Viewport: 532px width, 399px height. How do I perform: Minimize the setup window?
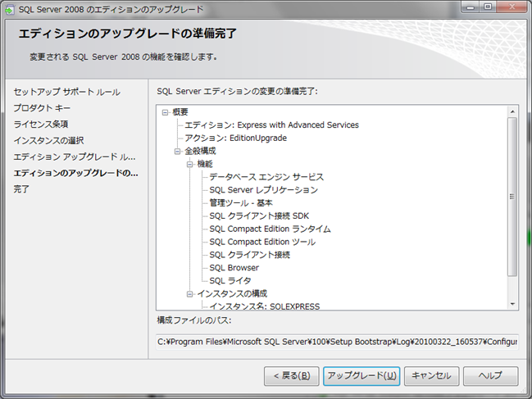[471, 7]
